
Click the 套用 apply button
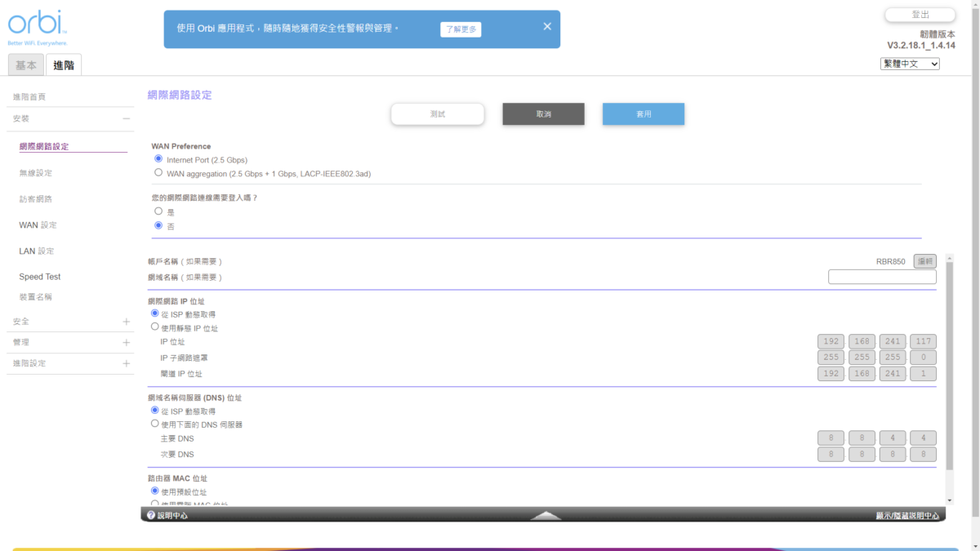(x=644, y=114)
